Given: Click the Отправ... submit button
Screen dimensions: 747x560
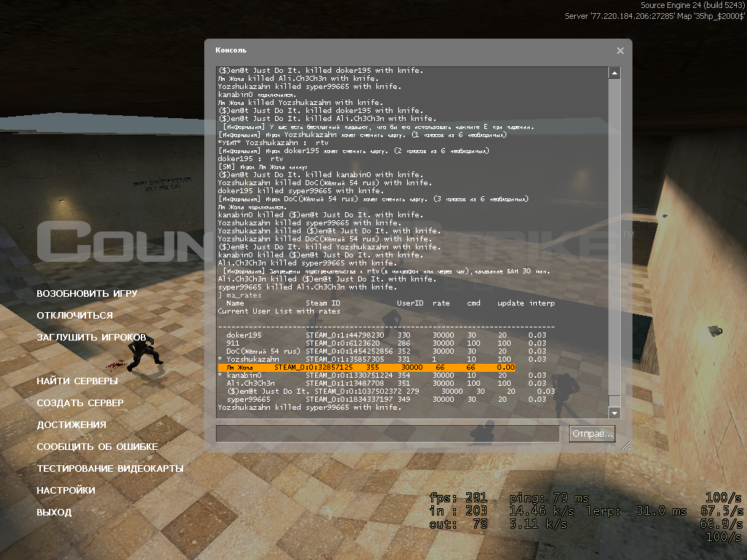Looking at the screenshot, I should (592, 434).
